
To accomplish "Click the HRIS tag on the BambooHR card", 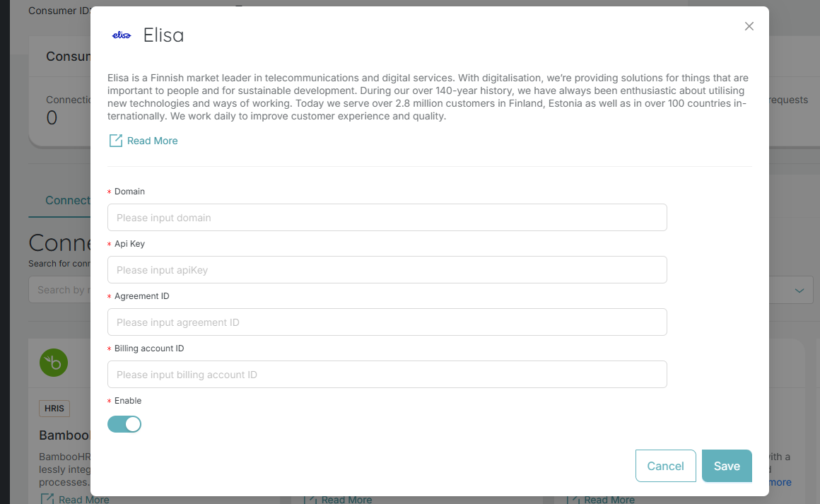I will click(x=54, y=409).
